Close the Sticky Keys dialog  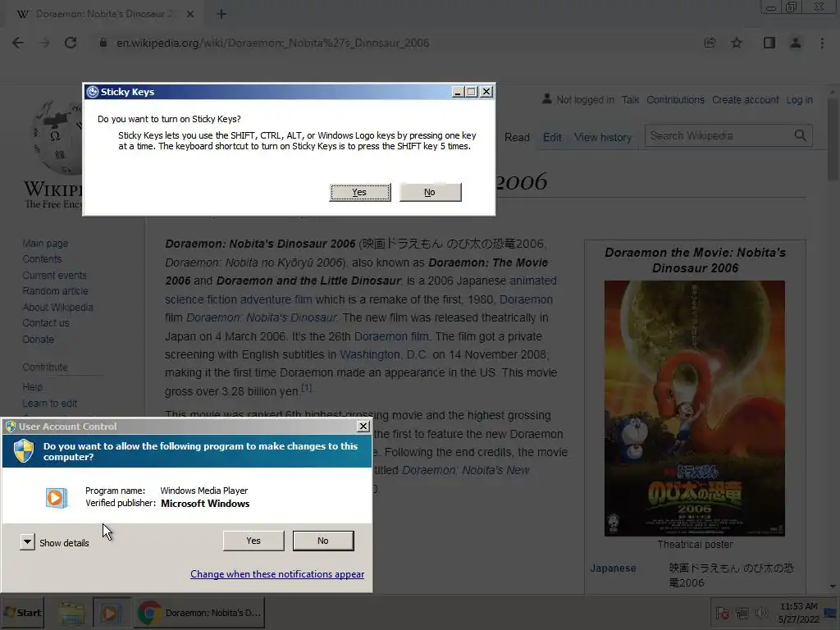(x=486, y=92)
